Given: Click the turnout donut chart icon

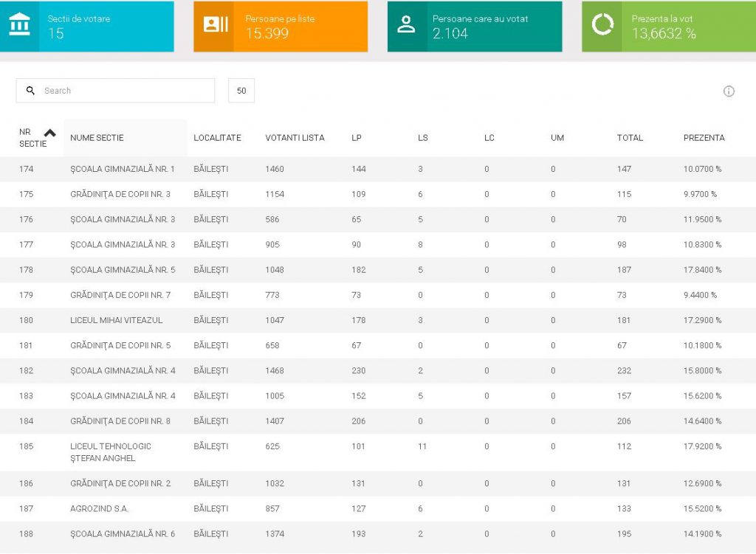Looking at the screenshot, I should (x=602, y=24).
